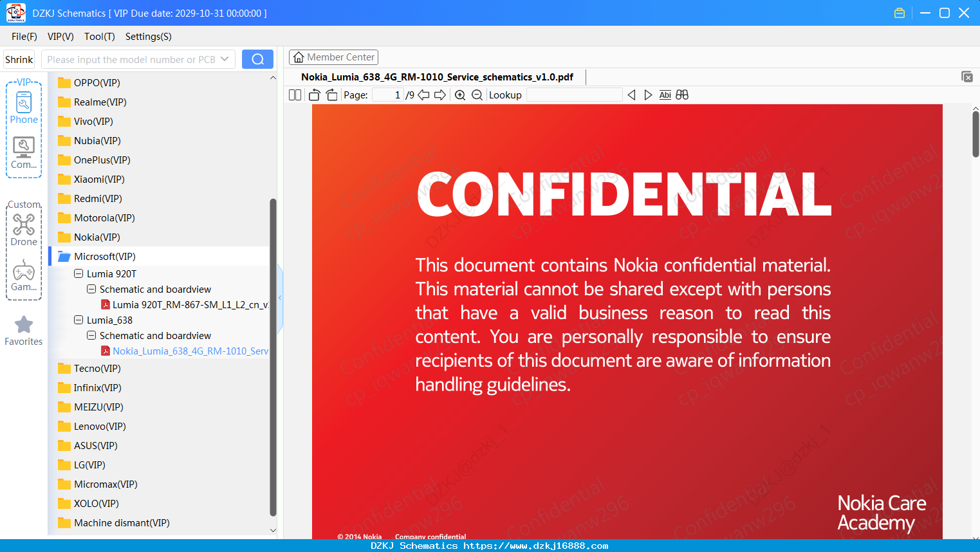Find previous lookup match triangle

click(631, 95)
